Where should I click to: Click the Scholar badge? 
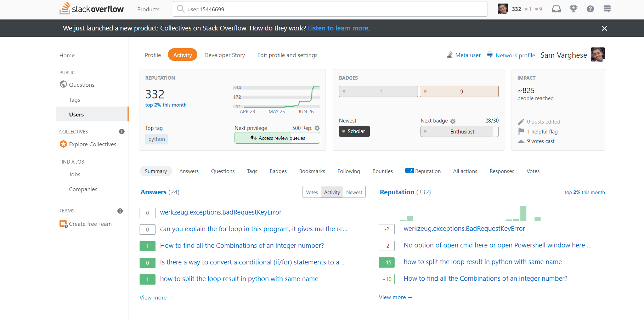point(354,131)
